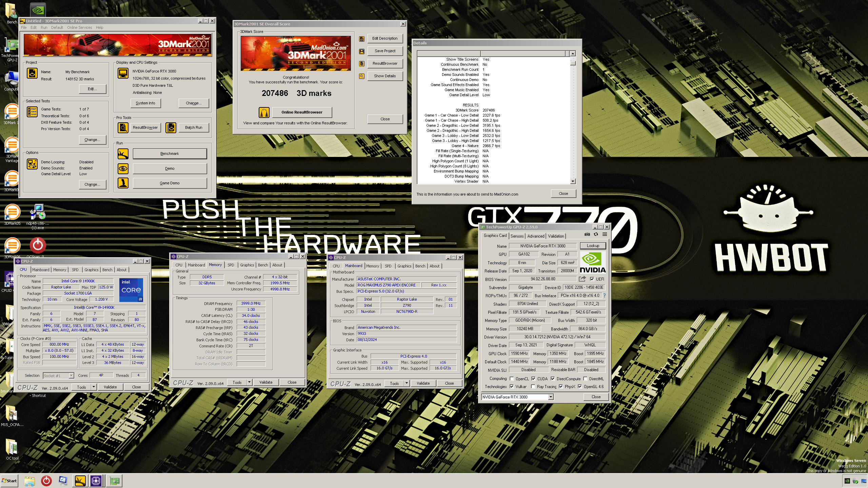Click the ResultBrowser icon in the score window

pos(362,64)
